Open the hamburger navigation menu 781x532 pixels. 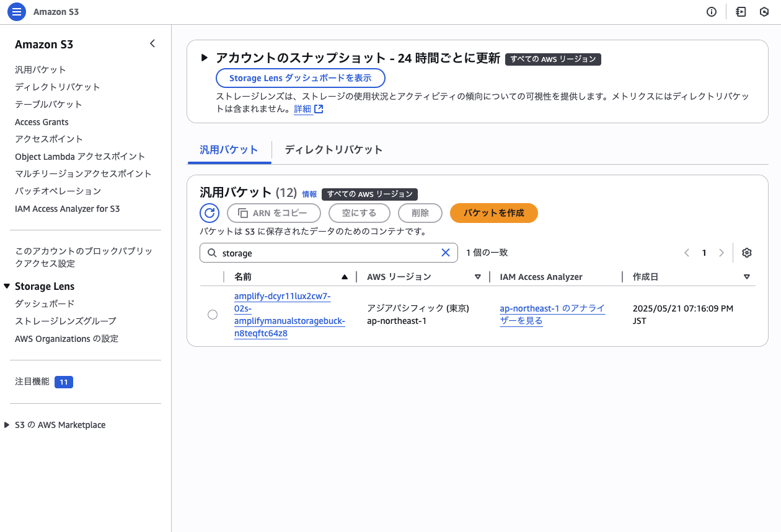click(17, 12)
